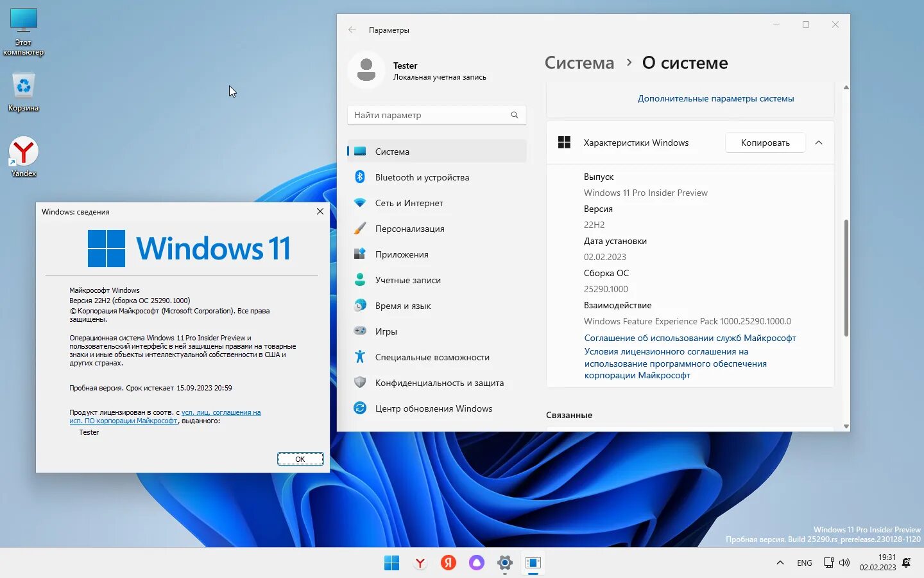Close the Параметры window
Image resolution: width=924 pixels, height=578 pixels.
coord(835,24)
